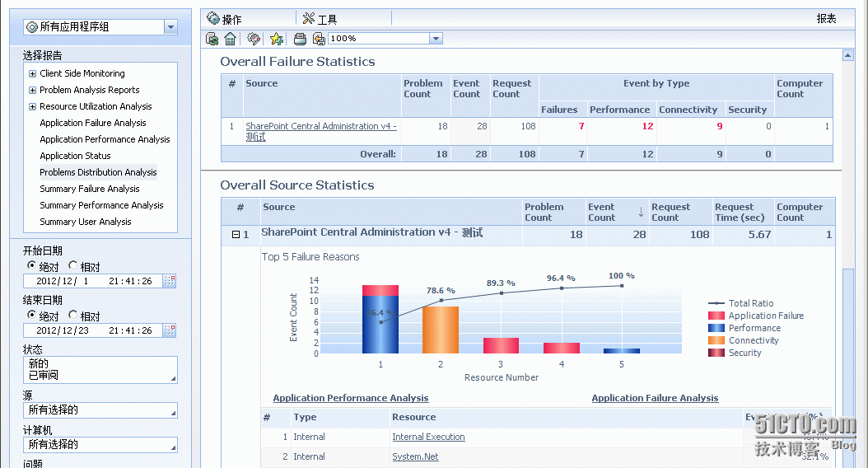
Task: Click the orange Connectivity bar for resource 2
Action: click(441, 330)
